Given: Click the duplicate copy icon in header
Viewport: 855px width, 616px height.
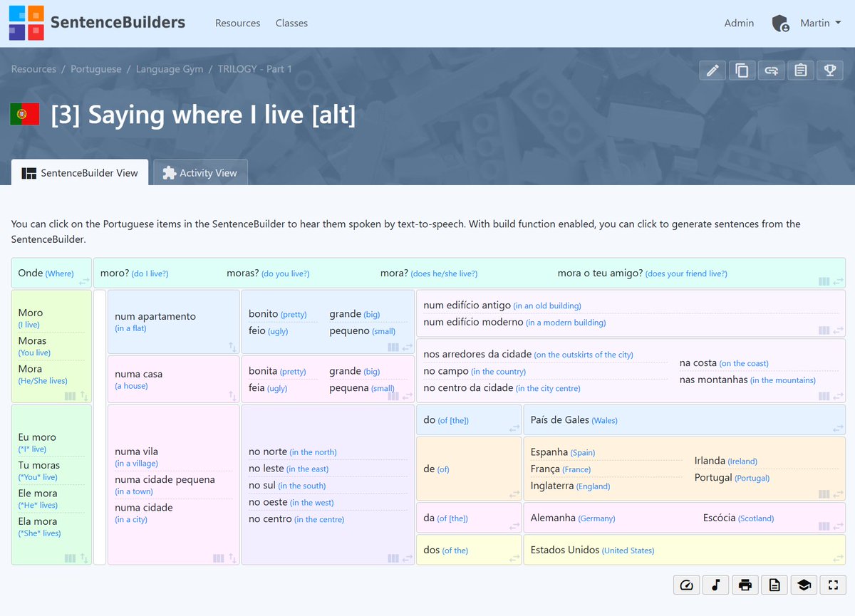Looking at the screenshot, I should click(742, 70).
